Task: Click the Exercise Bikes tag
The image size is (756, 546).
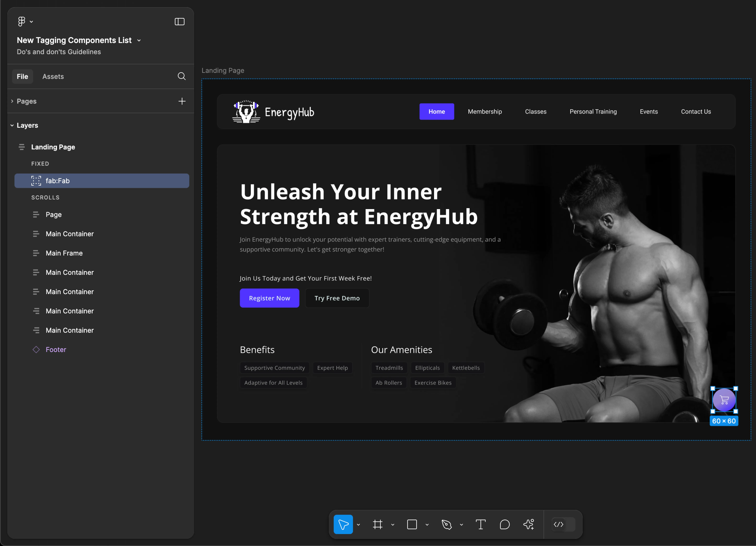Action: pyautogui.click(x=433, y=383)
